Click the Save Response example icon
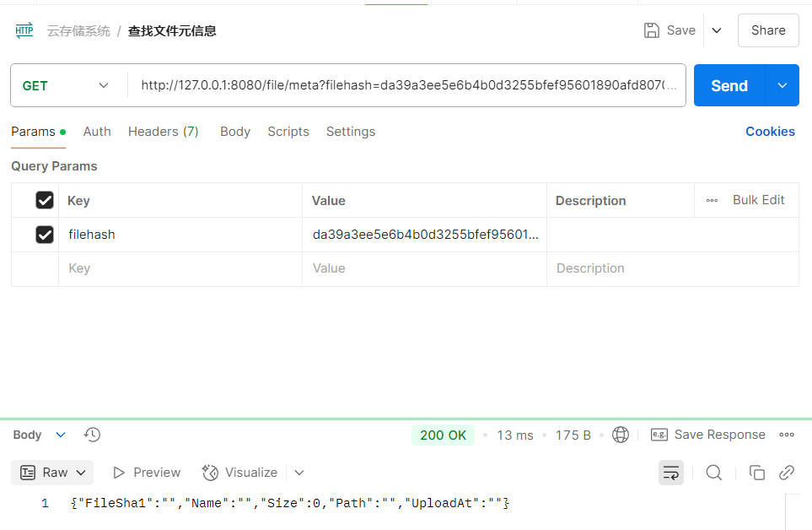812x530 pixels. tap(659, 435)
